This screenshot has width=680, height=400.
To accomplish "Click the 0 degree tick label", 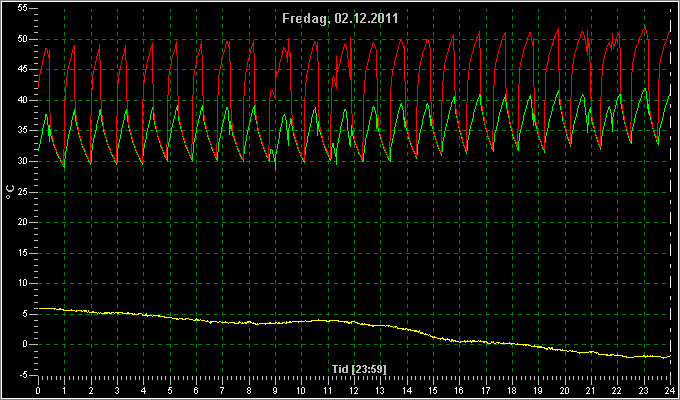I will pyautogui.click(x=27, y=344).
